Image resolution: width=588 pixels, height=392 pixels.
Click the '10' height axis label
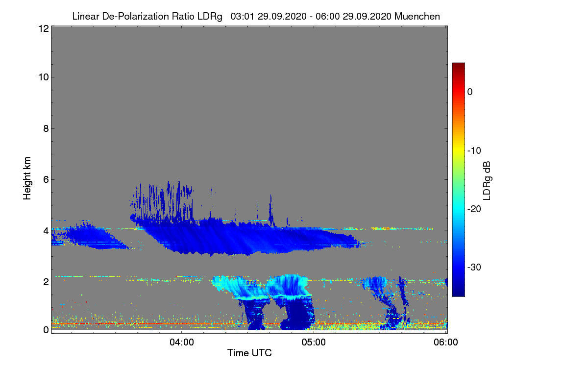tap(43, 77)
